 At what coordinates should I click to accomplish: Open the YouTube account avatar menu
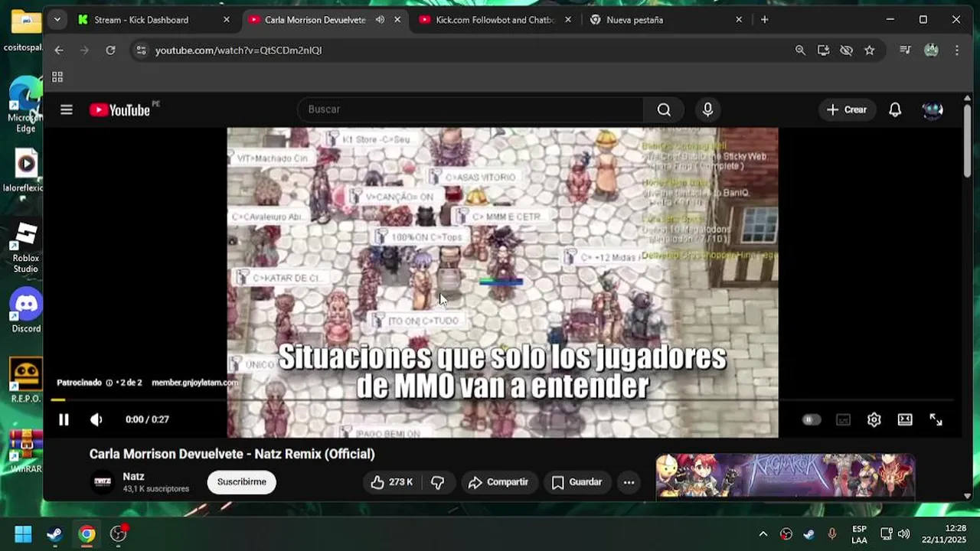933,109
